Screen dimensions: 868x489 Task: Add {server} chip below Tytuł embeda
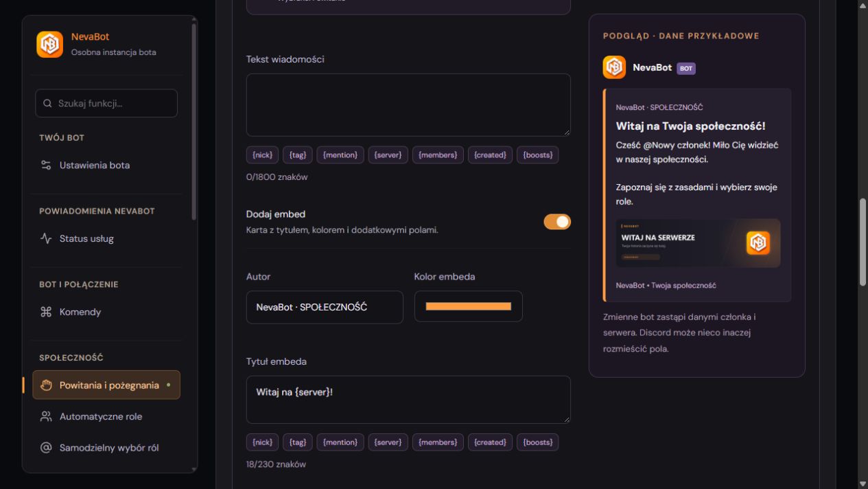[x=388, y=442]
